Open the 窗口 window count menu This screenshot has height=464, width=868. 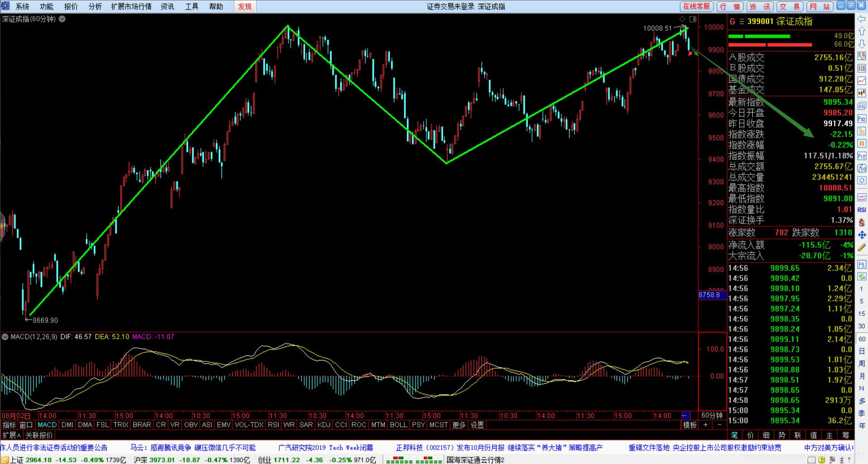click(26, 425)
